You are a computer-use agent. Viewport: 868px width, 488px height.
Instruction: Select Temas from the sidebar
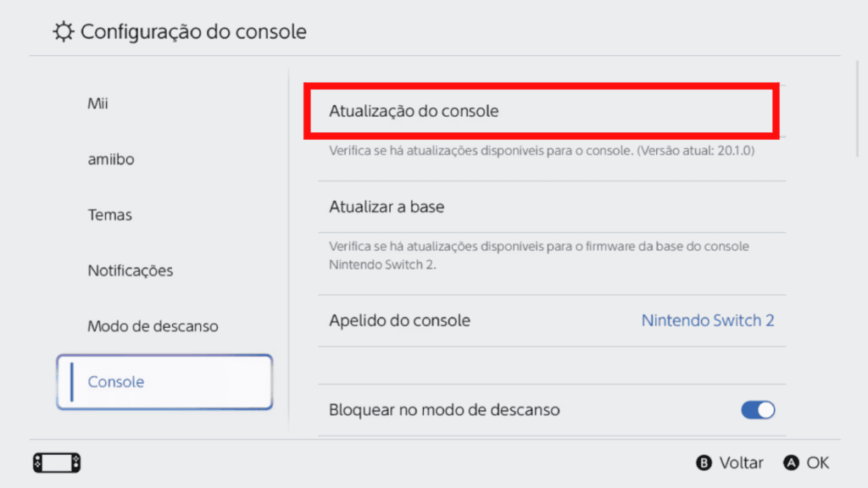coord(109,215)
